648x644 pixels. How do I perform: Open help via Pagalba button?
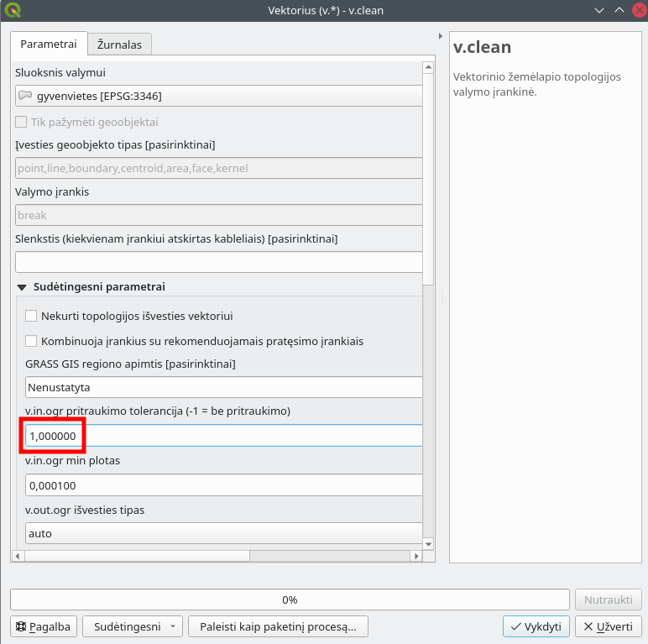pos(44,626)
